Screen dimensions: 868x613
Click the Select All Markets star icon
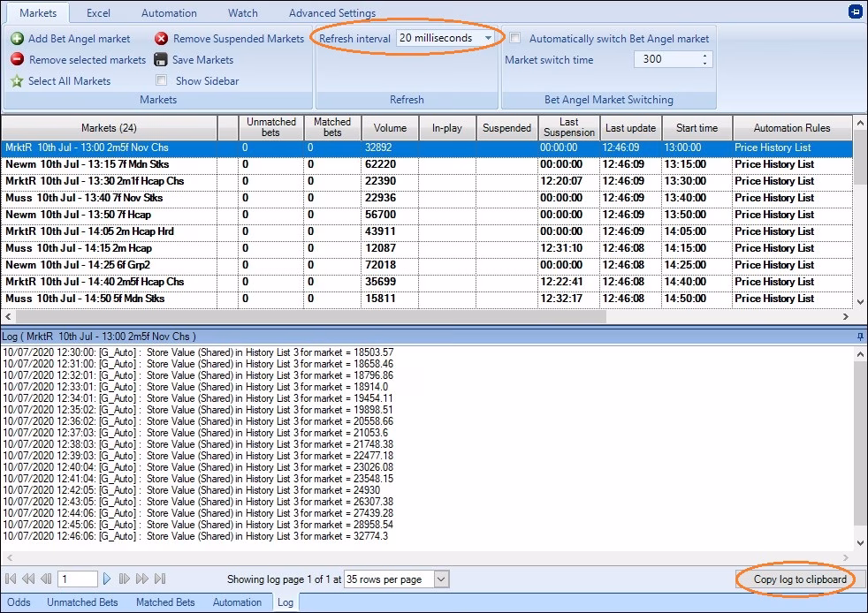(x=17, y=80)
